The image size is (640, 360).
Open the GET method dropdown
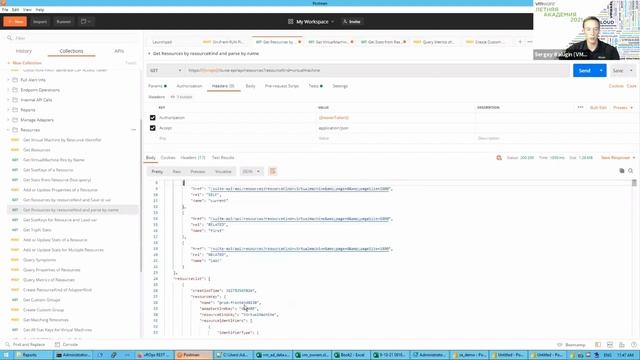(x=165, y=71)
